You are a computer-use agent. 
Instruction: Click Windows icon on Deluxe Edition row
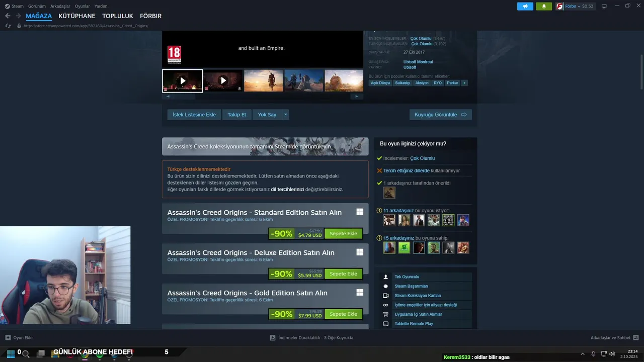click(360, 252)
